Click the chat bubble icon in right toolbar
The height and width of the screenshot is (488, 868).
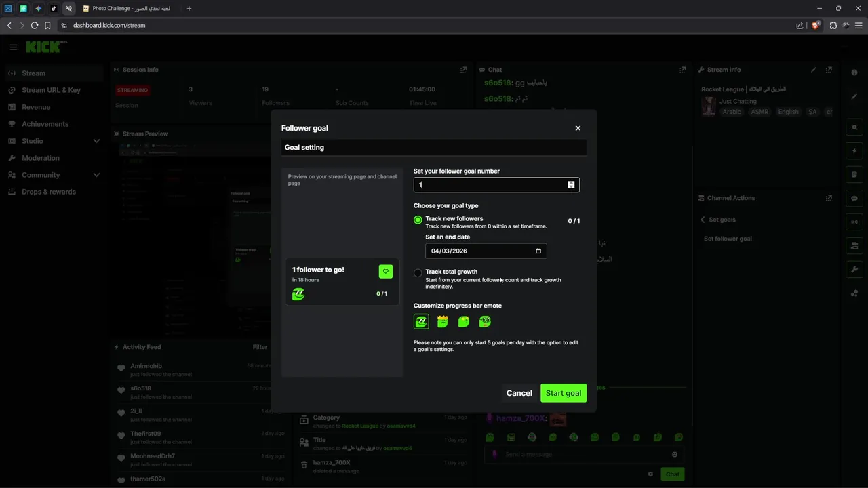coord(854,199)
